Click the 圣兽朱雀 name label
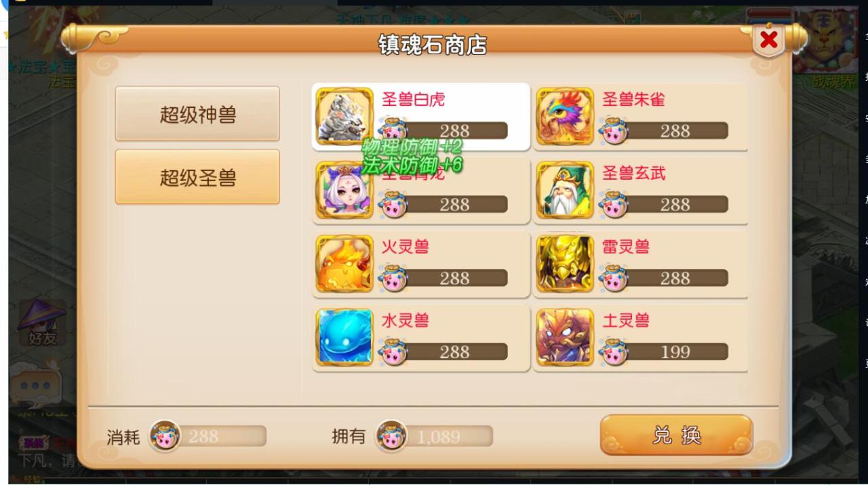Image resolution: width=868 pixels, height=485 pixels. 633,100
